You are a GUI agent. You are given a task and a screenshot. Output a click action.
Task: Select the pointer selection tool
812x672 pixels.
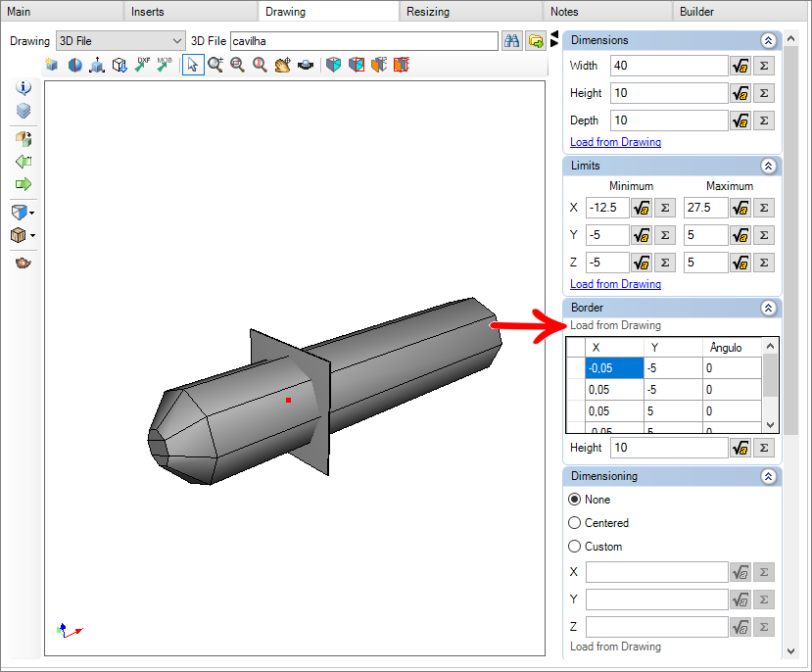point(193,65)
